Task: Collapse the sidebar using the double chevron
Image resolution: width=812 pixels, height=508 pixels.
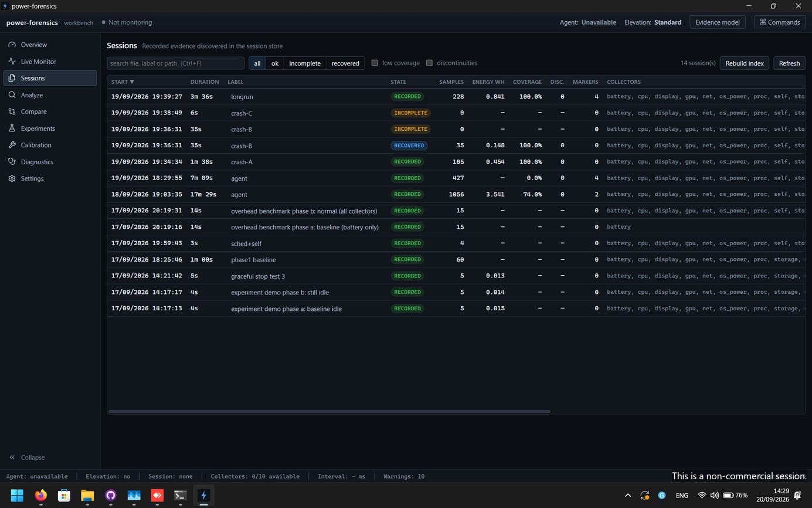Action: point(12,458)
